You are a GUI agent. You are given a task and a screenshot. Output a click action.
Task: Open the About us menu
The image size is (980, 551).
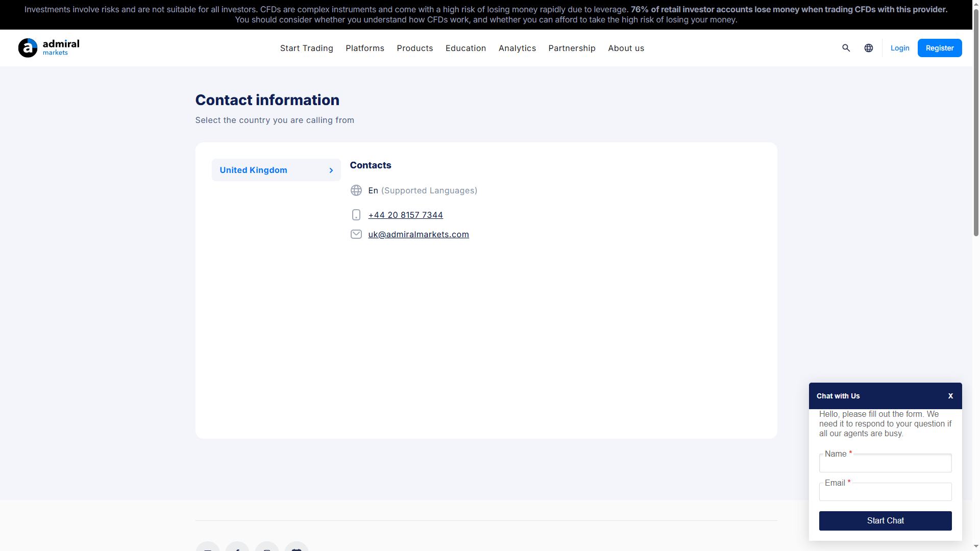[x=626, y=48]
